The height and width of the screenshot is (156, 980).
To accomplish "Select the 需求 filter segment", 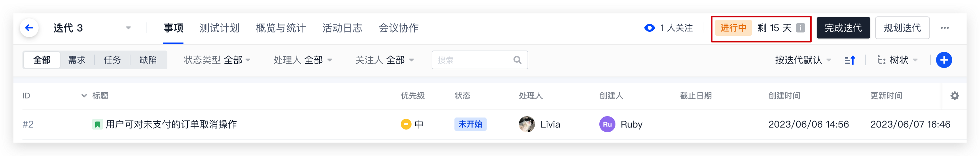I will (76, 60).
